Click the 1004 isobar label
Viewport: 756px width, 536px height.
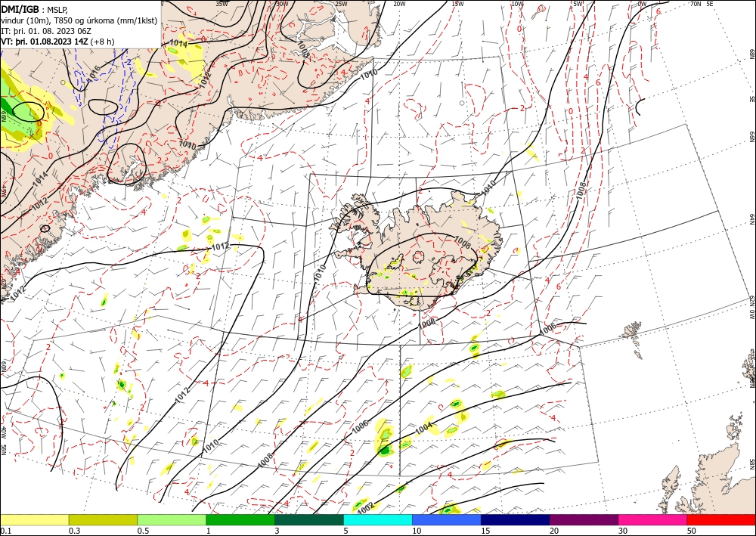click(424, 428)
